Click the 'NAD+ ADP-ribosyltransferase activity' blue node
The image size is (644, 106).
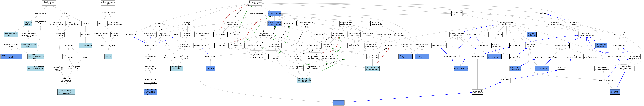point(11,57)
